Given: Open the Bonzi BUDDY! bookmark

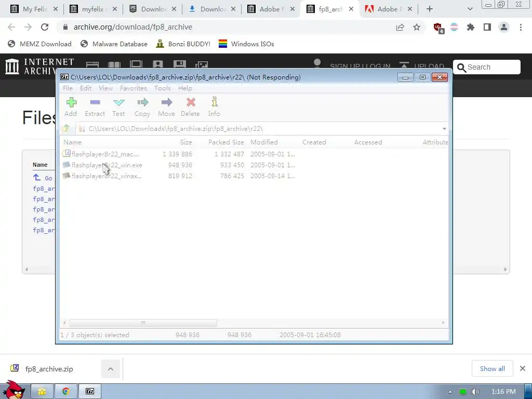Looking at the screenshot, I should (x=183, y=44).
